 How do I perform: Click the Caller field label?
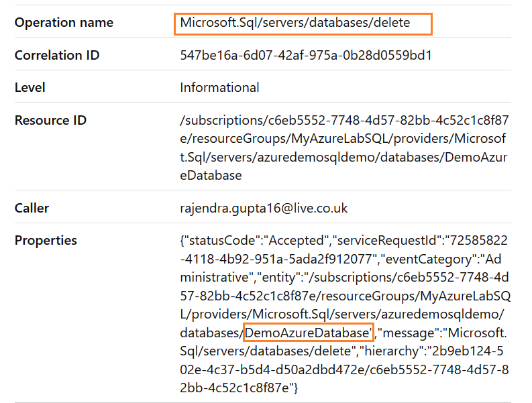click(32, 208)
